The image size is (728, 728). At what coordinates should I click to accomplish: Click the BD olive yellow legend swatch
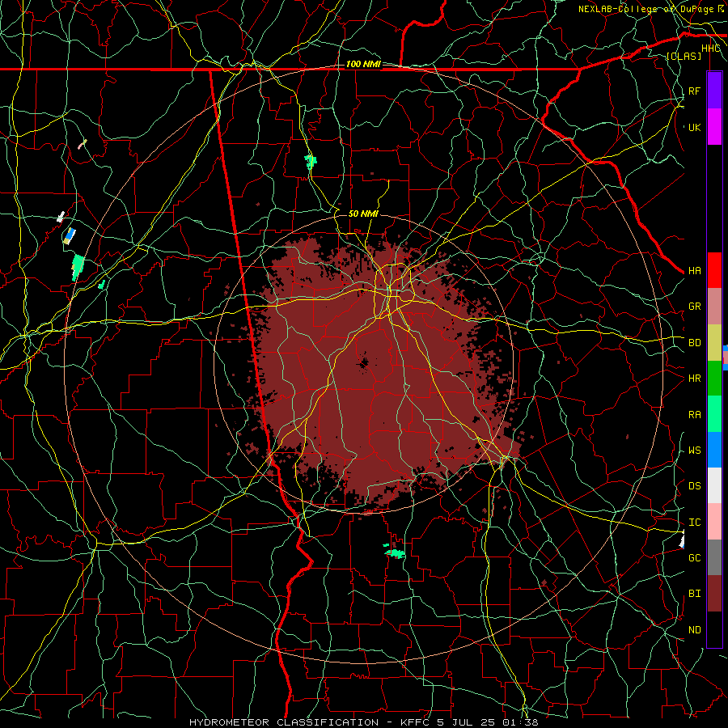click(x=714, y=342)
